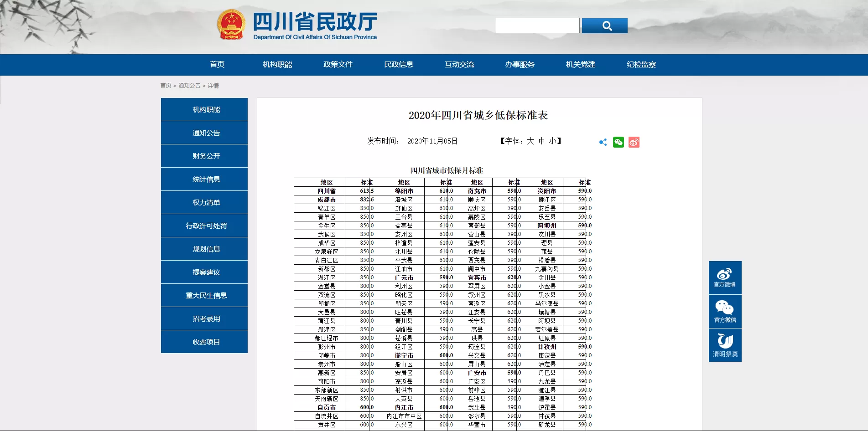Select 通知公告 in the left sidebar
This screenshot has height=431, width=868.
pyautogui.click(x=203, y=133)
